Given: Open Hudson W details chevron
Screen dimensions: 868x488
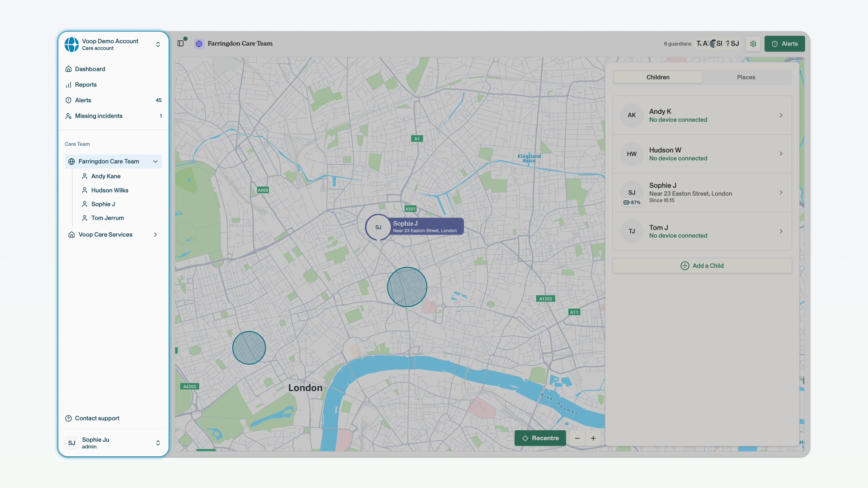Looking at the screenshot, I should (x=781, y=154).
